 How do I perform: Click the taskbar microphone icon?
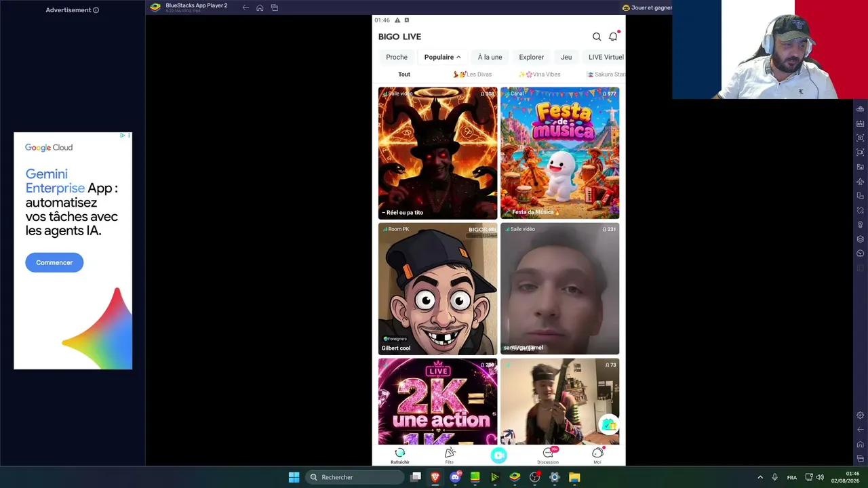click(x=774, y=477)
